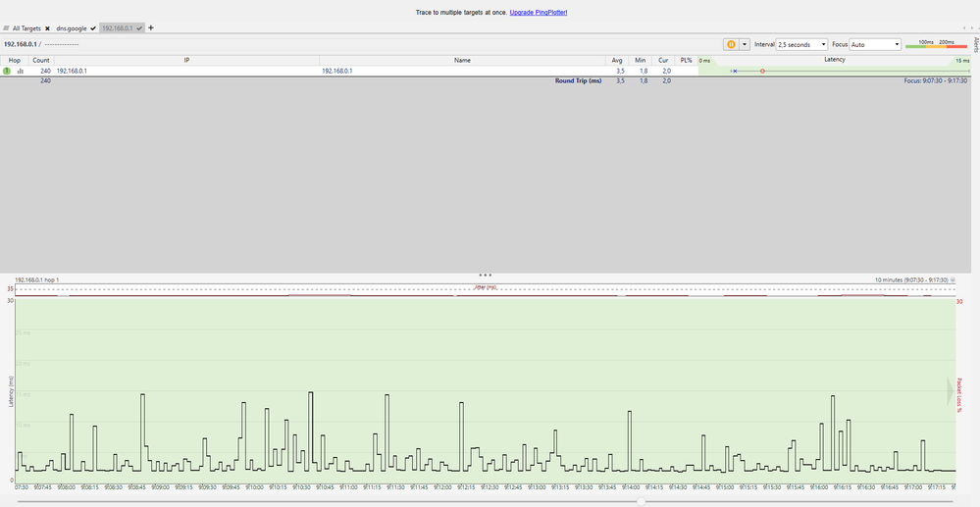
Task: Click the 10 minutes timeframe label on graph
Action: click(909, 280)
